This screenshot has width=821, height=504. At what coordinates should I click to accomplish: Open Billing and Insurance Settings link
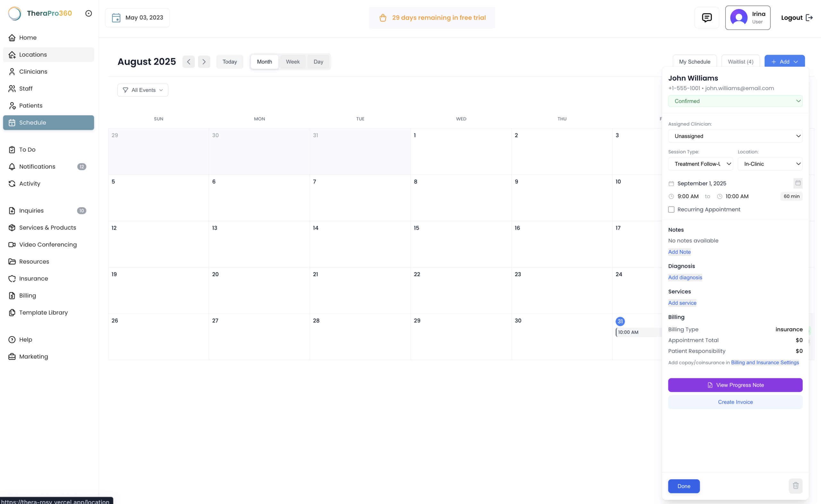click(765, 362)
